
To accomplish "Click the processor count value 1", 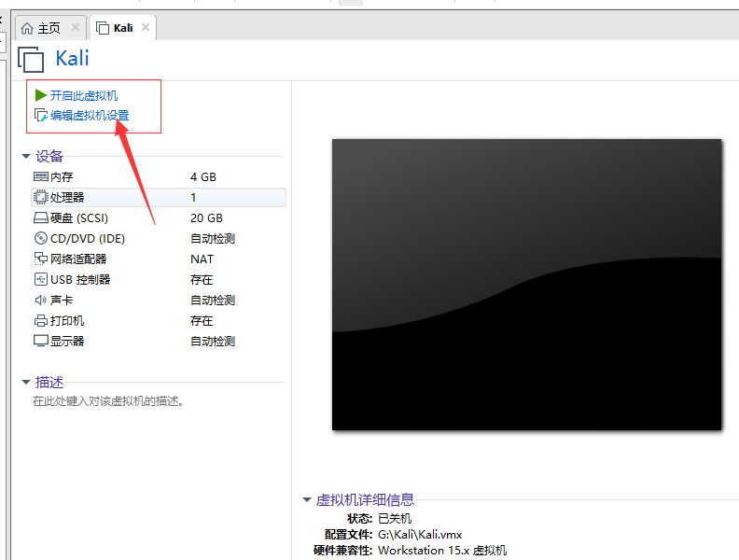I will tap(193, 197).
